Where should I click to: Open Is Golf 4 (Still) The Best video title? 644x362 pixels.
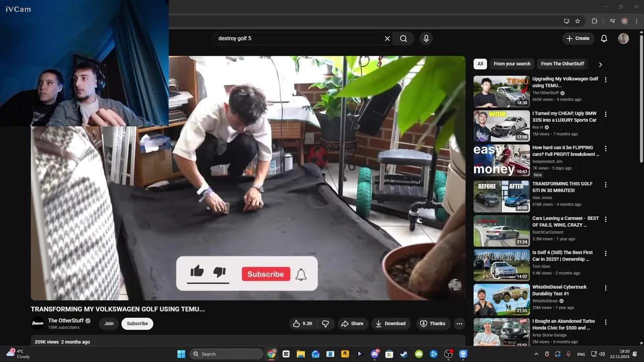pyautogui.click(x=562, y=256)
